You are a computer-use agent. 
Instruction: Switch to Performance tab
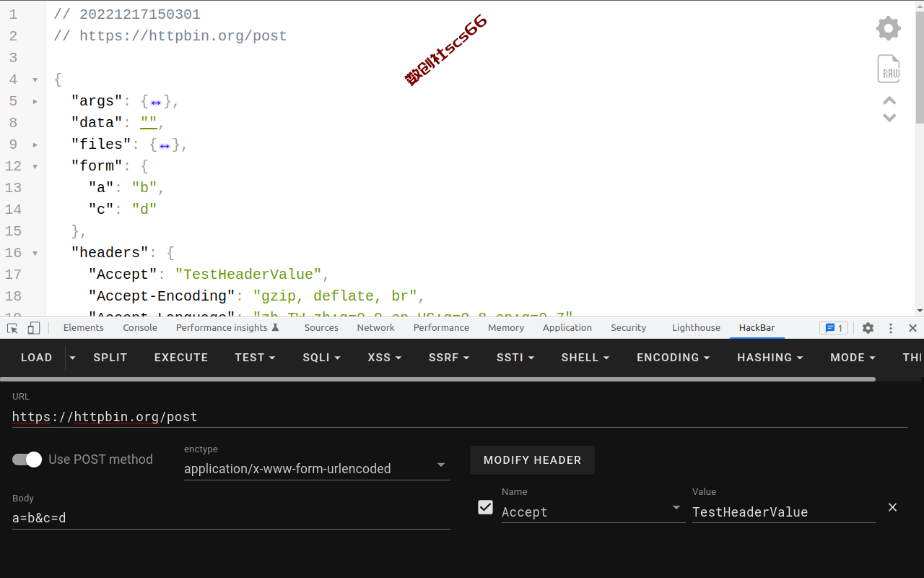[441, 328]
